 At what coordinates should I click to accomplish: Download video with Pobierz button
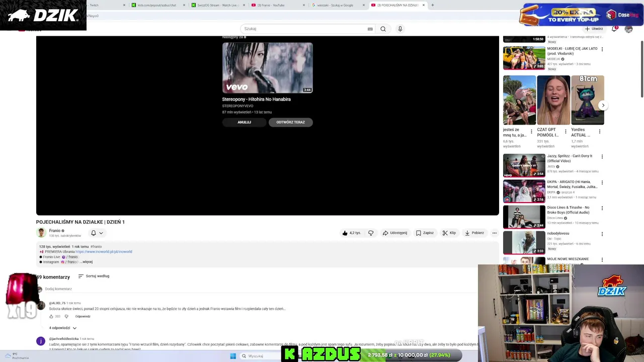click(474, 233)
